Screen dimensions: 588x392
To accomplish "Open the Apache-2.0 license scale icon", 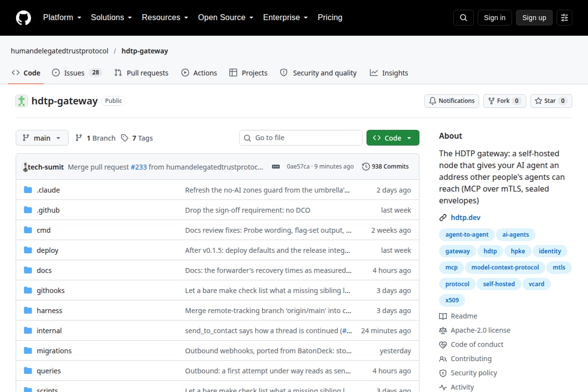I will coord(443,331).
